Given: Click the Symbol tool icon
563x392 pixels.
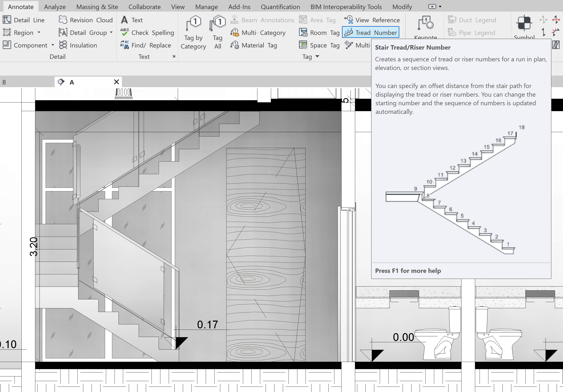Looking at the screenshot, I should click(x=524, y=23).
